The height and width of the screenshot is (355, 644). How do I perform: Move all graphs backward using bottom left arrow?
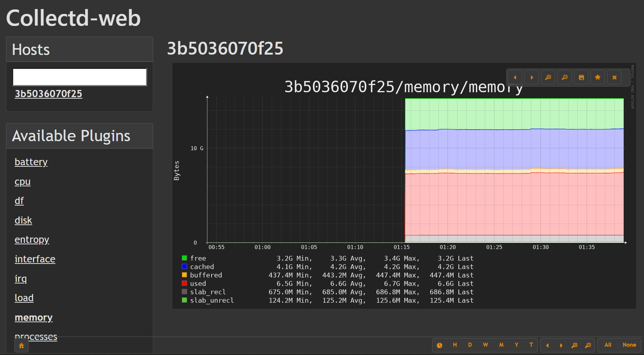pyautogui.click(x=547, y=345)
